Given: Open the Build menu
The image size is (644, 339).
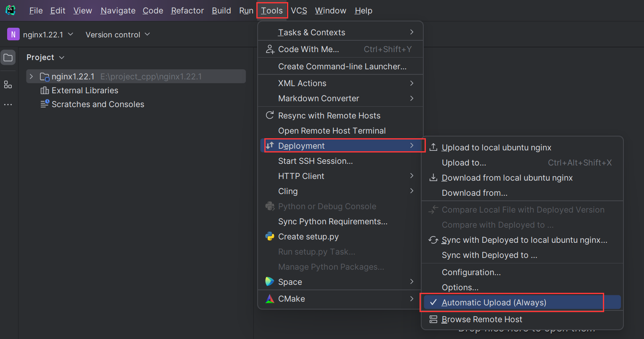Looking at the screenshot, I should click(x=222, y=11).
